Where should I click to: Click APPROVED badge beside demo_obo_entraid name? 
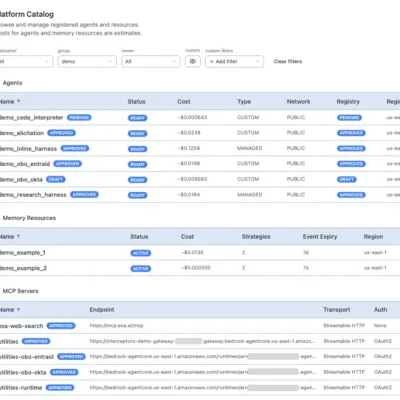(68, 164)
